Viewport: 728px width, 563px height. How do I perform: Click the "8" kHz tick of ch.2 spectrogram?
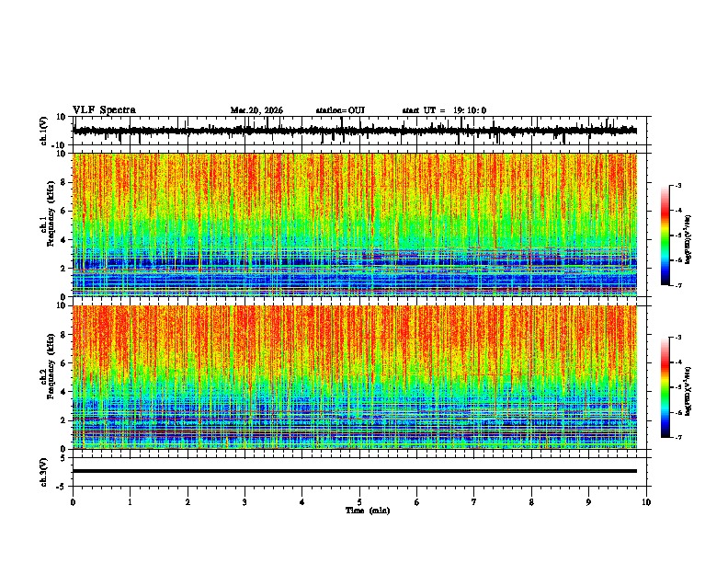[x=63, y=335]
